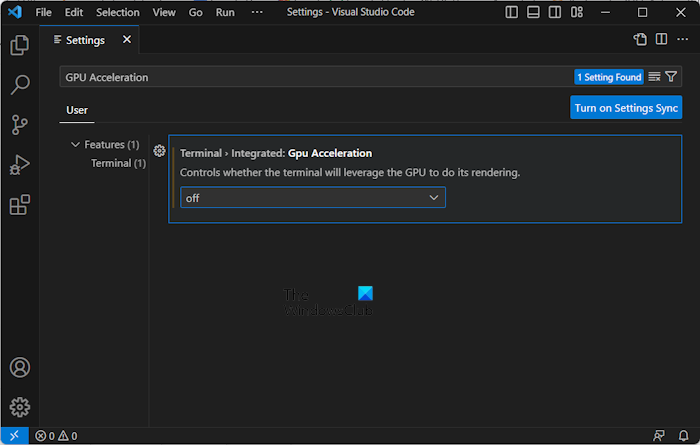Collapse the Features tree section
The width and height of the screenshot is (700, 445).
(x=75, y=145)
